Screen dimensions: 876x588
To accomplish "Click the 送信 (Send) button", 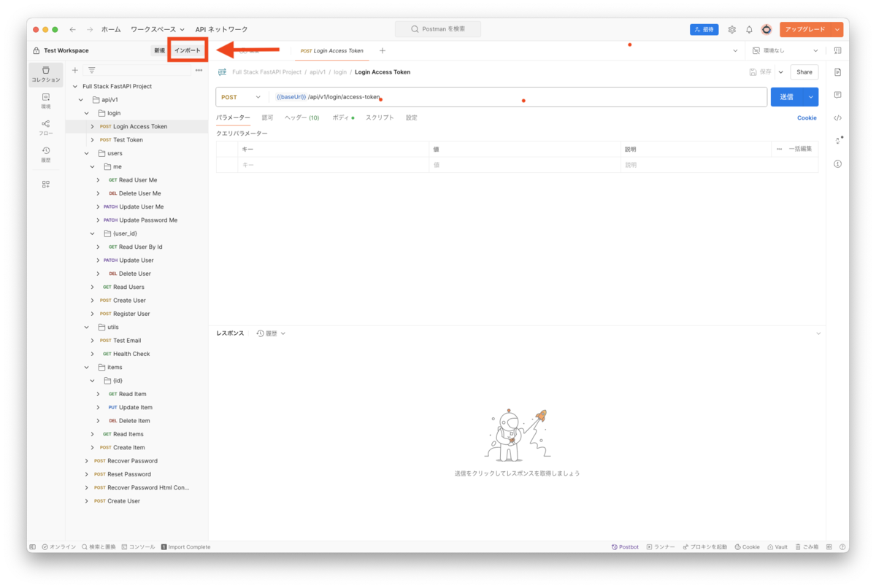I will click(x=788, y=96).
